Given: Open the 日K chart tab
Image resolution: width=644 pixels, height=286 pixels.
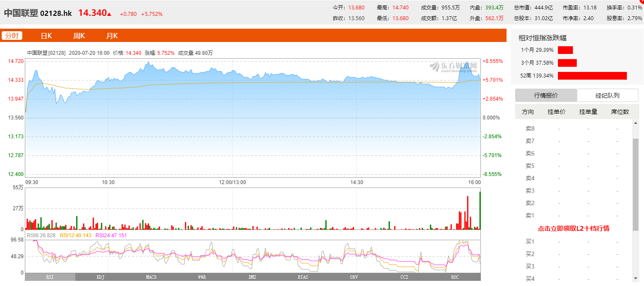Looking at the screenshot, I should pos(46,36).
